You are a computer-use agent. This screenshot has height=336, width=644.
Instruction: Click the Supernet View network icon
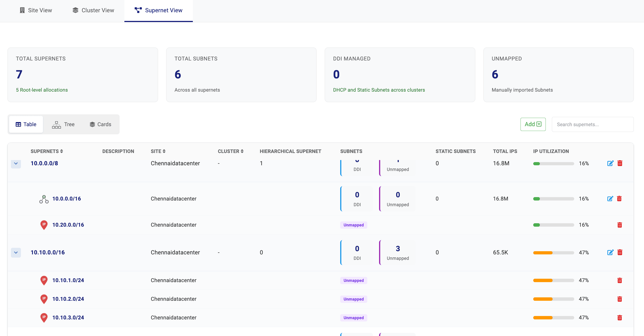(138, 10)
